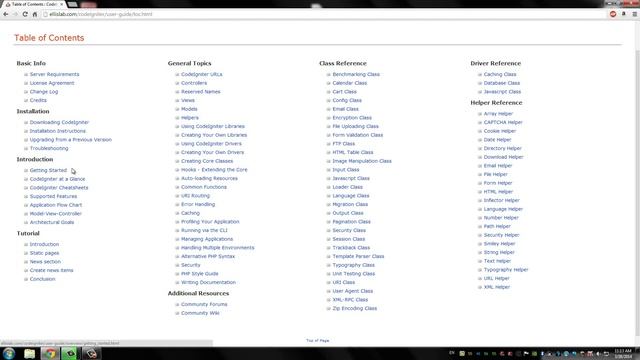The image size is (640, 360).
Task: Open Downloading CodeIgniter link
Action: click(x=59, y=122)
